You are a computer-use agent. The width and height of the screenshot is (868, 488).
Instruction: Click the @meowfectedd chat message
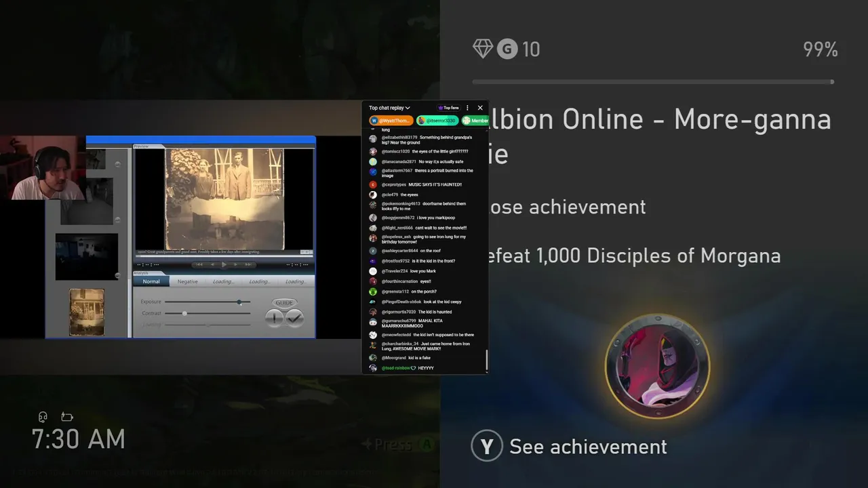coord(428,335)
